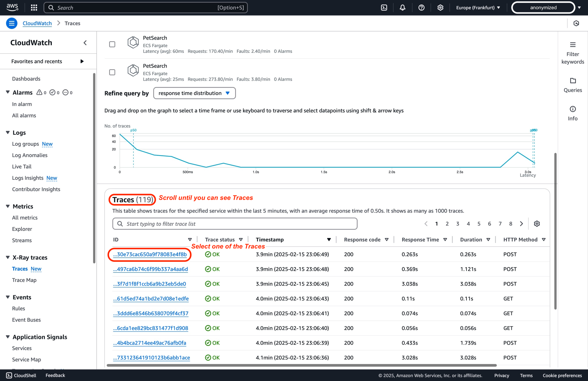Open the Queries side panel

point(572,85)
